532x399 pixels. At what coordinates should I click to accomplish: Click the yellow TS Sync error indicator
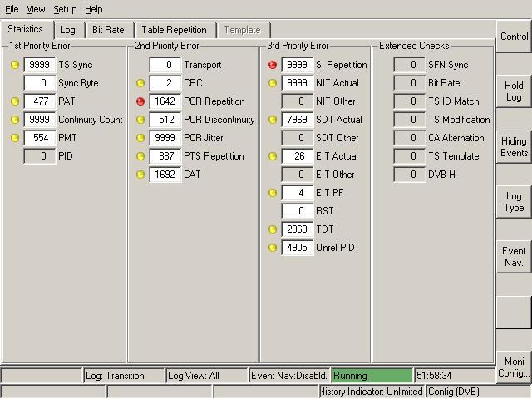pyautogui.click(x=14, y=65)
